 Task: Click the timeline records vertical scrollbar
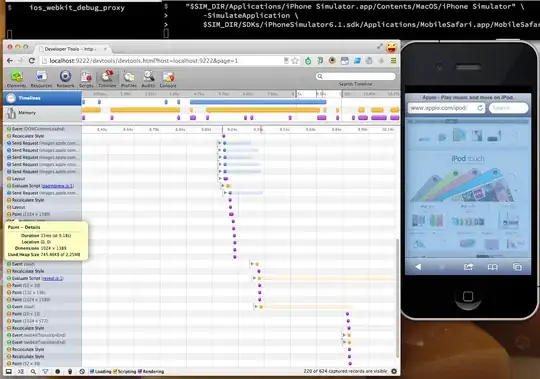click(398, 298)
